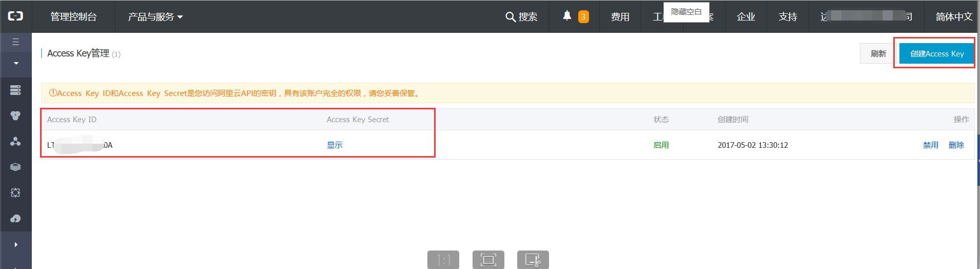Click the 1:1 actual size viewer button
The width and height of the screenshot is (980, 269).
tap(443, 260)
